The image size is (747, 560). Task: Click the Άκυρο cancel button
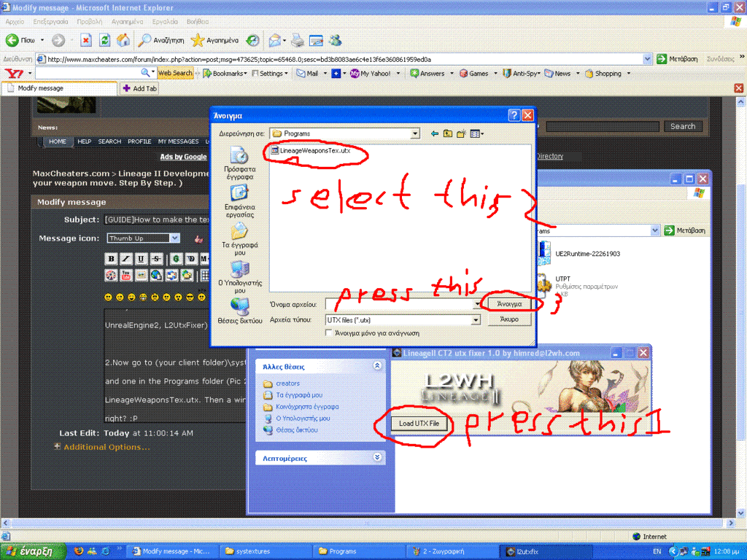[508, 319]
